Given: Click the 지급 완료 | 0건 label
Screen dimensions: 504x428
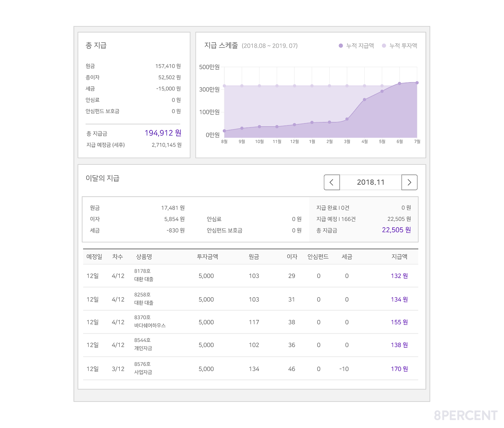Looking at the screenshot, I should [333, 208].
